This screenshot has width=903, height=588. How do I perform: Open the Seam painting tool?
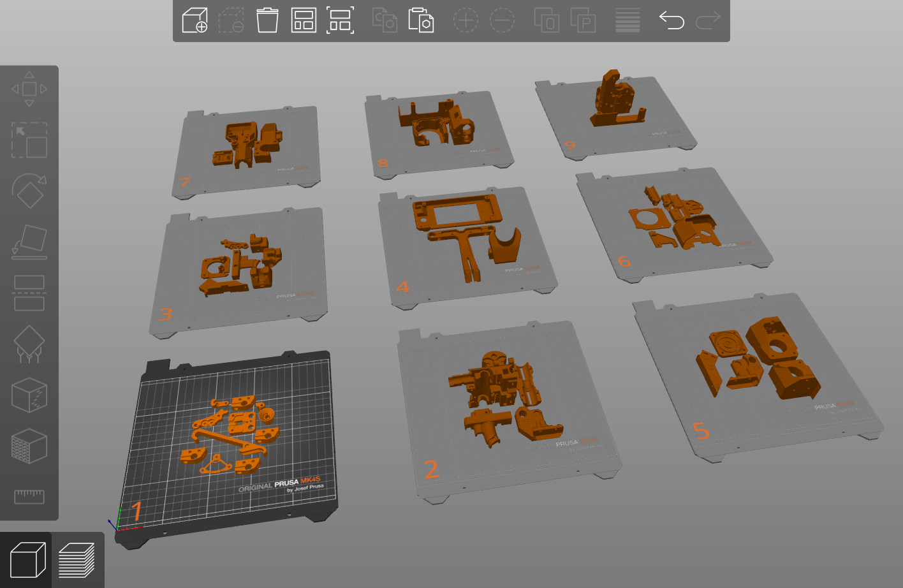click(x=29, y=395)
